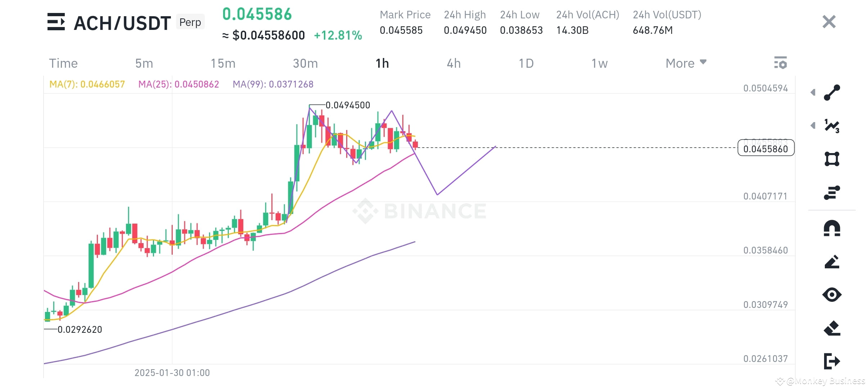Use the eraser to remove drawings

(x=833, y=328)
